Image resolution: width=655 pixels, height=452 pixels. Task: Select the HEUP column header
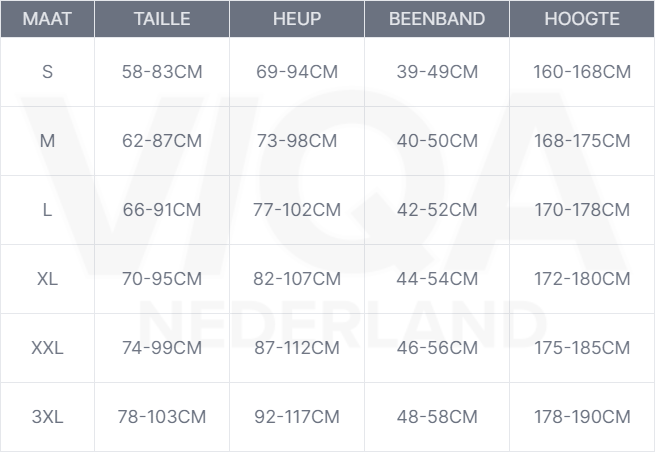pyautogui.click(x=296, y=19)
